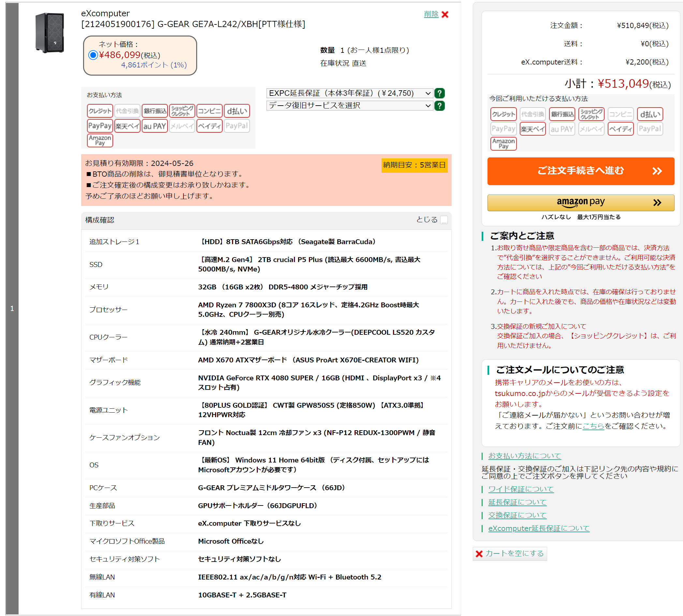Click the お見積り有効期限 2024-05-26 text
This screenshot has height=616, width=683.
[x=139, y=163]
